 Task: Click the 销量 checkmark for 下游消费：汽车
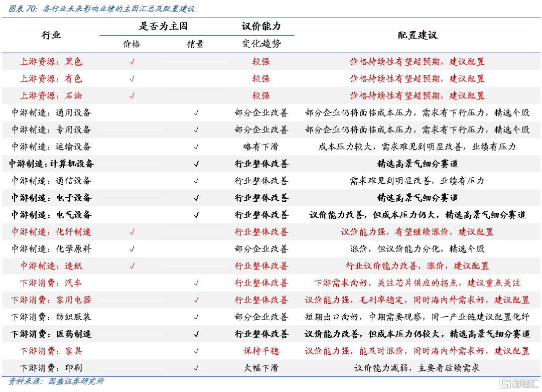click(196, 283)
